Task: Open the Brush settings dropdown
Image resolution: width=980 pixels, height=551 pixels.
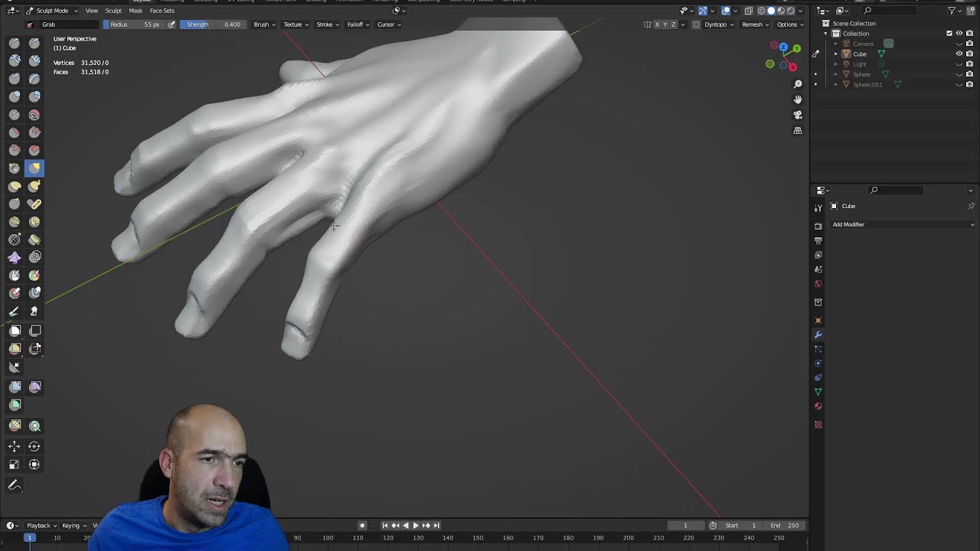Action: pyautogui.click(x=264, y=24)
